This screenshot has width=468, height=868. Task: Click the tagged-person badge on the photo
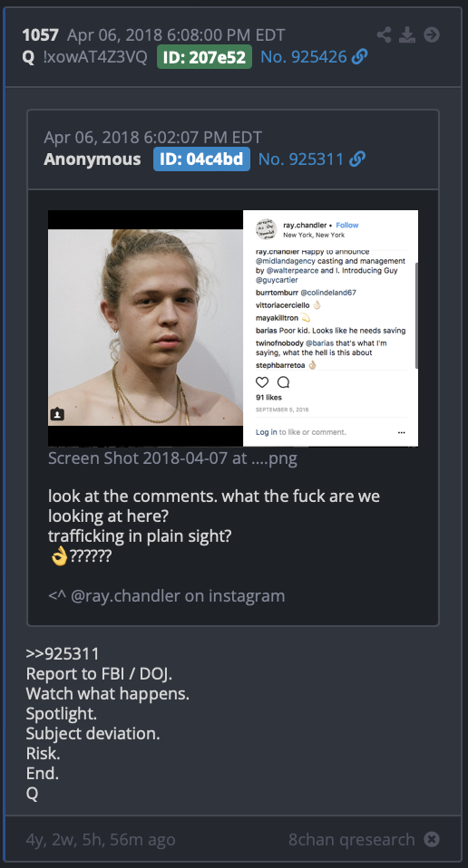point(58,414)
